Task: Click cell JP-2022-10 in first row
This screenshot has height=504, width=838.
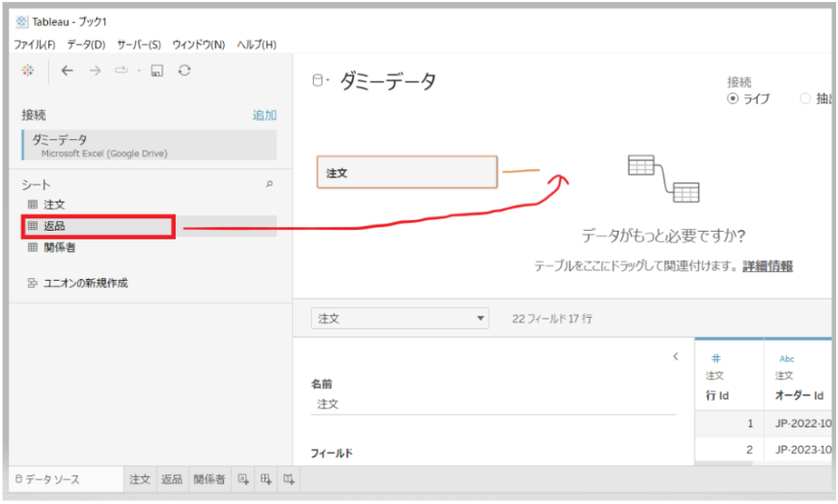Action: click(802, 424)
